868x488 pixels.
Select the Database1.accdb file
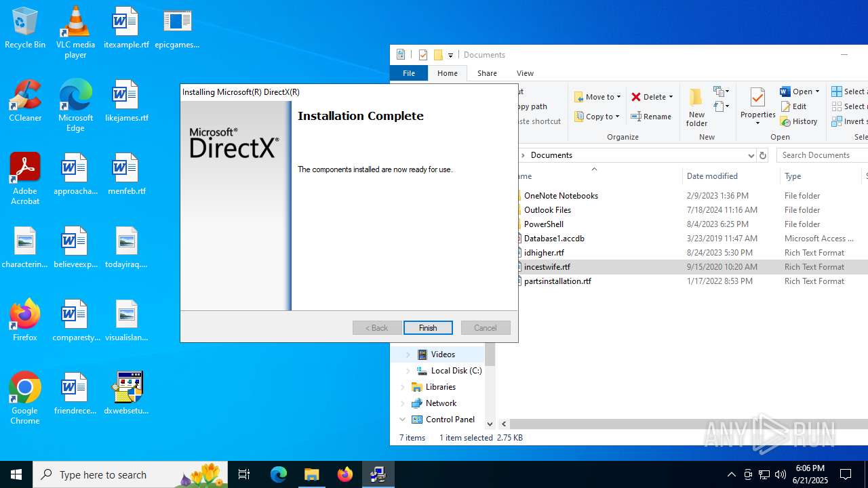(554, 239)
